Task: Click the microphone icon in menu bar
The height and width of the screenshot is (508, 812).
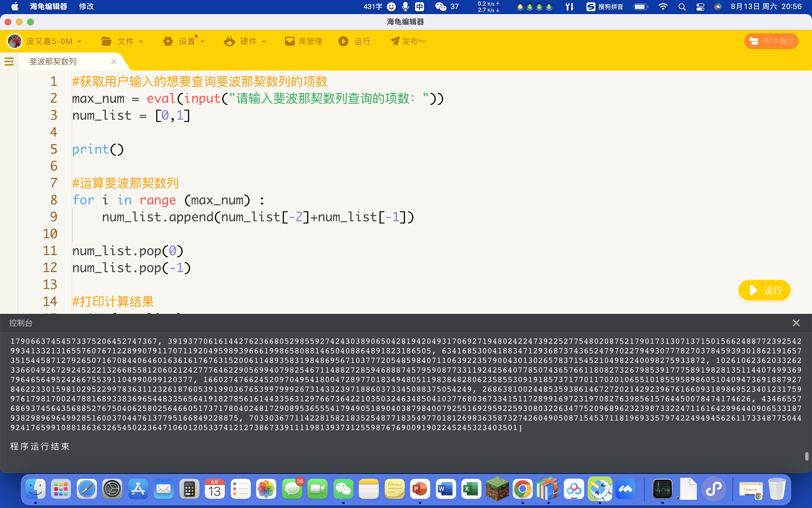Action: (x=405, y=6)
